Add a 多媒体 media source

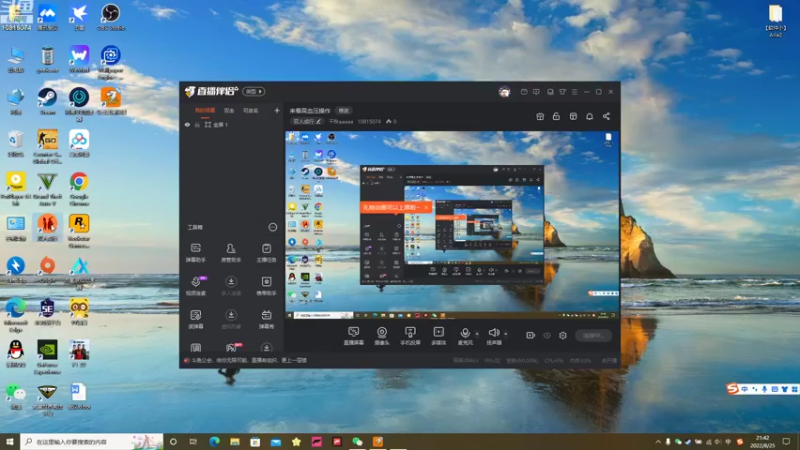tap(439, 336)
